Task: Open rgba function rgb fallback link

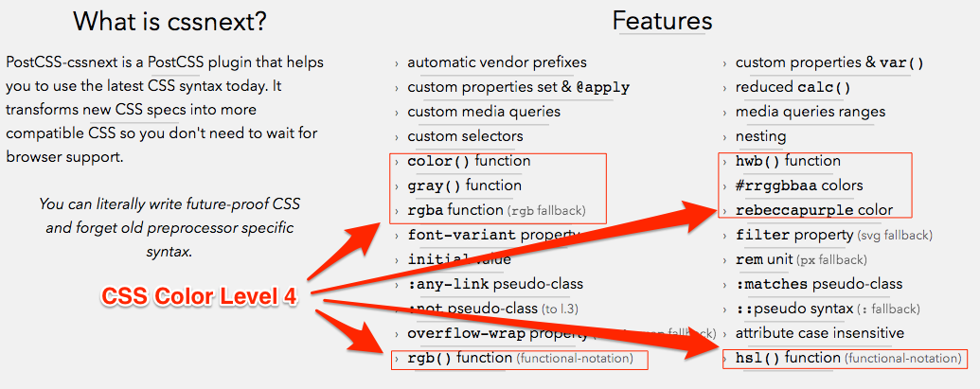Action: tap(497, 210)
